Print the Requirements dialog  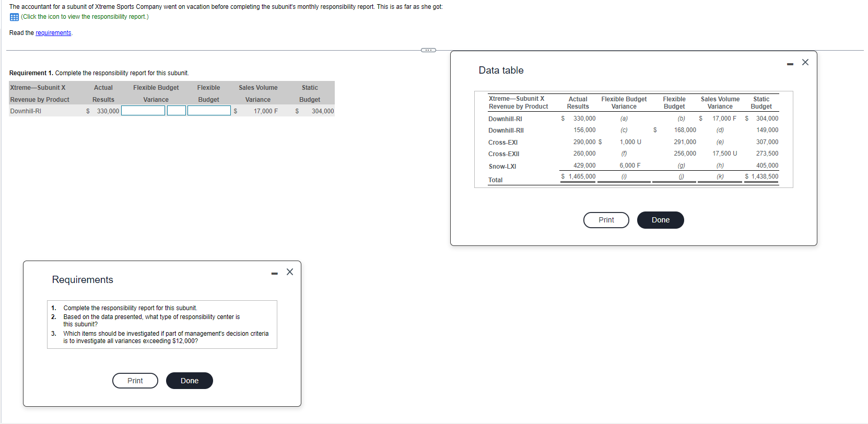(x=135, y=381)
